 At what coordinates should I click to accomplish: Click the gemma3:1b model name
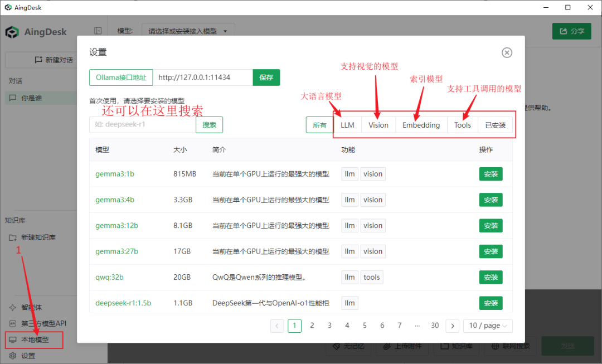(115, 174)
